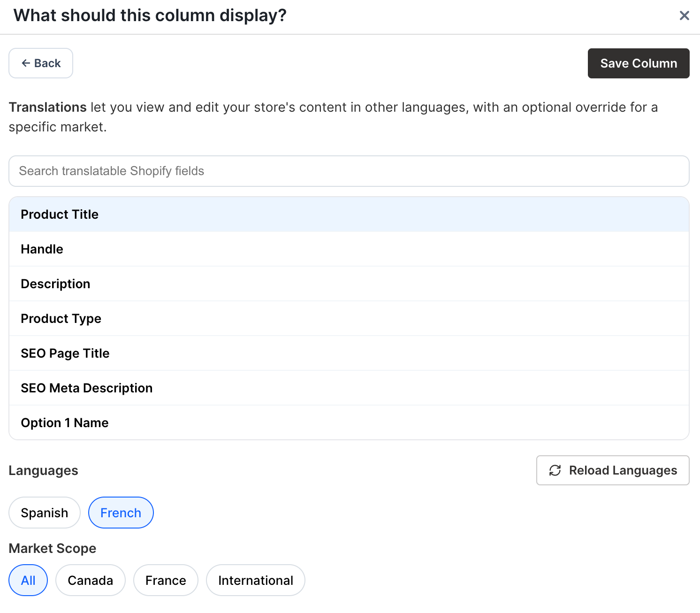Toggle the French language pill
The height and width of the screenshot is (613, 700).
pos(121,513)
